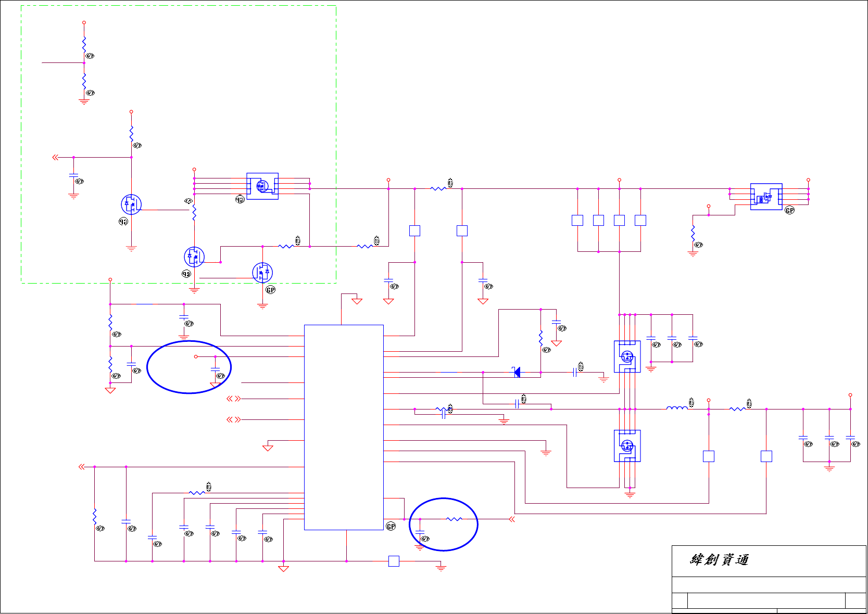Select the capacitor immediately right of the diode
This screenshot has width=868, height=614.
click(575, 372)
